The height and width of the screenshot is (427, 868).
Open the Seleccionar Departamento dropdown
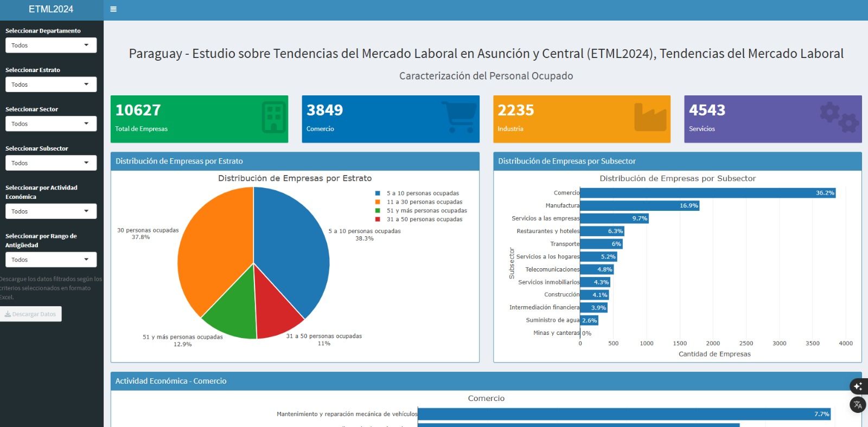[x=50, y=46]
